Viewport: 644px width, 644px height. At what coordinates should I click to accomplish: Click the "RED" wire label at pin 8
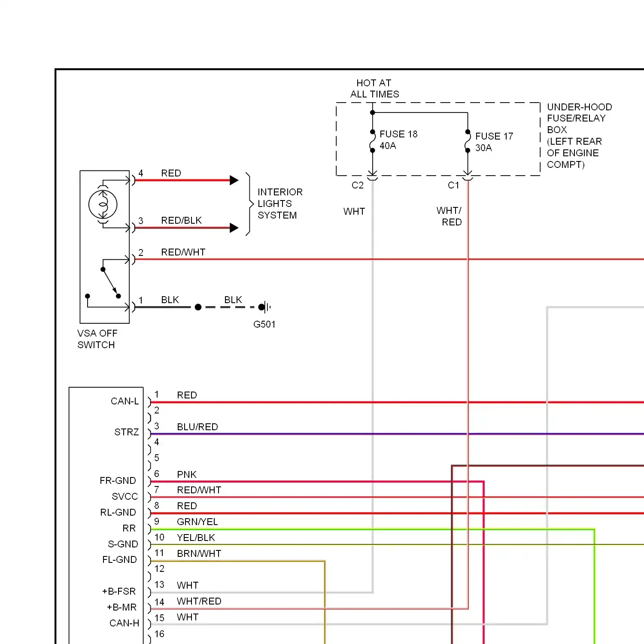point(187,506)
